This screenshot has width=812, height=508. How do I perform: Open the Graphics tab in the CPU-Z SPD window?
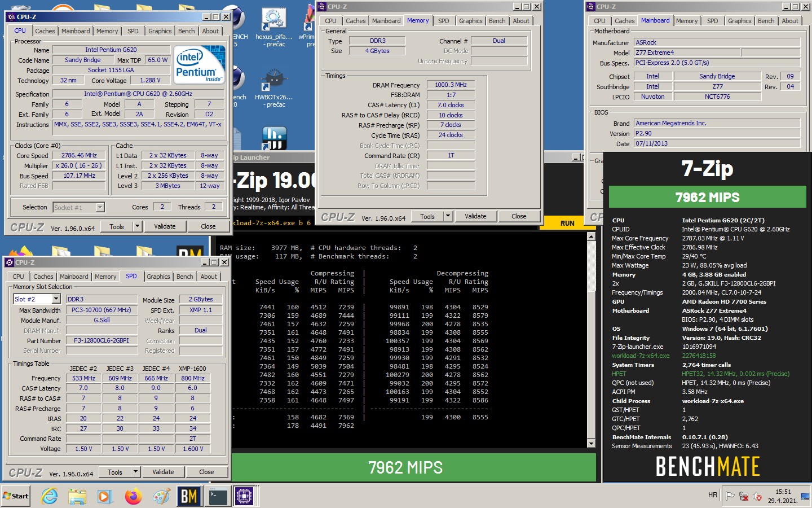pyautogui.click(x=158, y=277)
